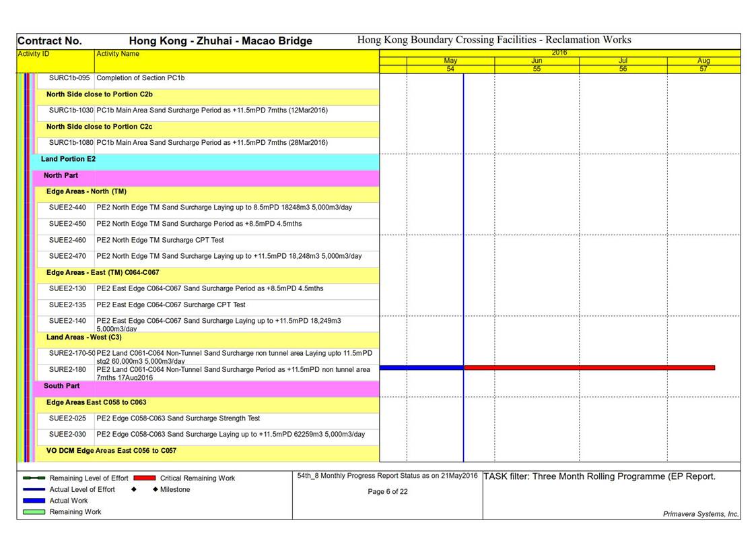
Task: Select the VO DCM Edge Areas East C056 to C057 group
Action: coord(208,453)
